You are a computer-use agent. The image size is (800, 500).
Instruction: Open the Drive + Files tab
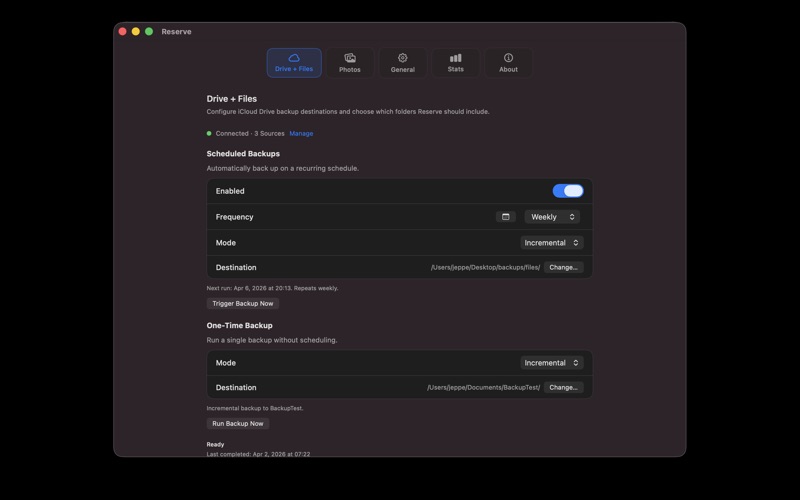[294, 63]
